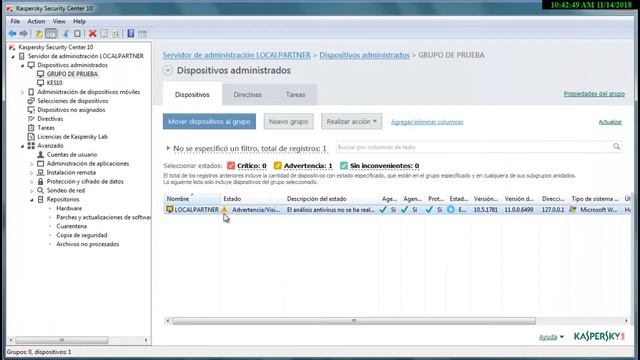
Task: Click the Licencias de Kaspersky Lab icon
Action: [x=31, y=137]
